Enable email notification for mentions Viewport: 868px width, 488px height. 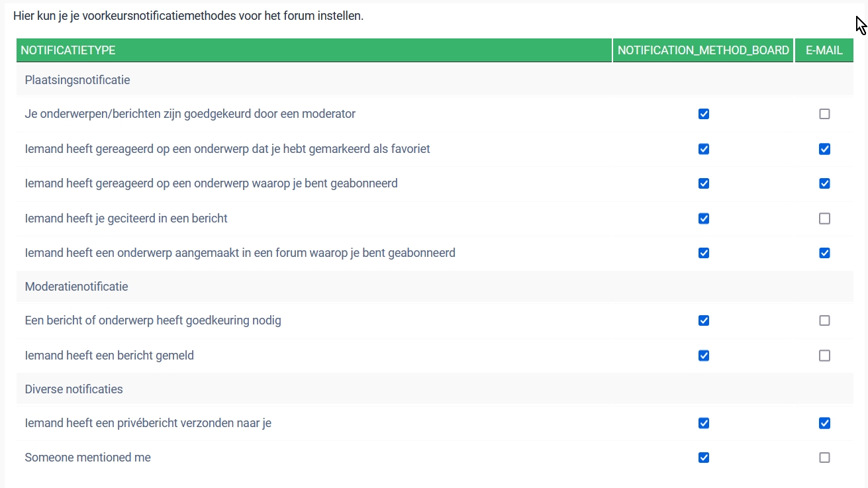[824, 458]
